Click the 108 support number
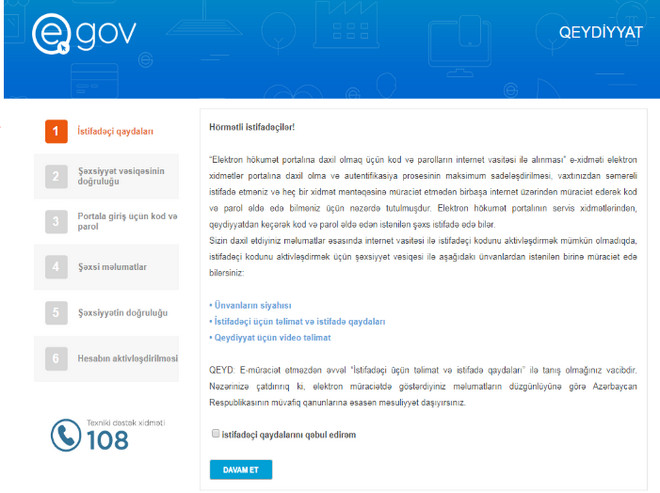Screen dimensions: 660x493 click(107, 440)
